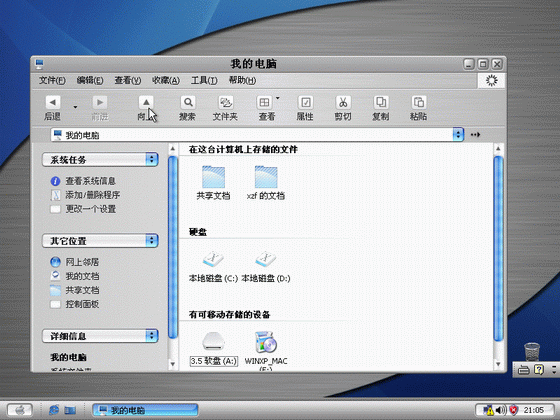The image size is (560, 420).
Task: Click the main pane scrollbar down arrow
Action: 498,364
